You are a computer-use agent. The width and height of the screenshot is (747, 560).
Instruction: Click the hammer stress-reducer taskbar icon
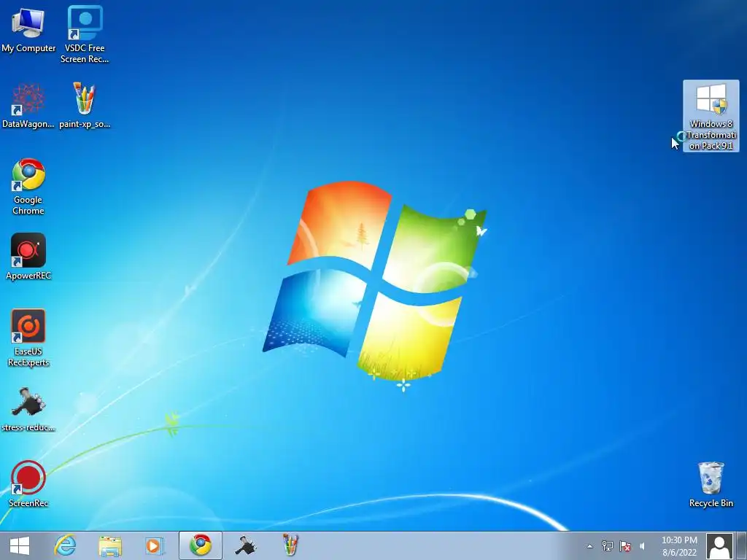tap(246, 545)
